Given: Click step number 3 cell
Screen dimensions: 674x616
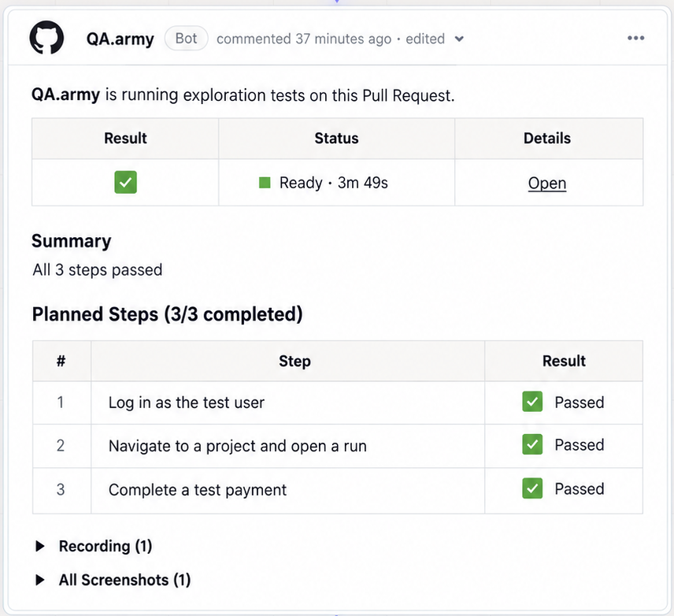Looking at the screenshot, I should pyautogui.click(x=61, y=489).
